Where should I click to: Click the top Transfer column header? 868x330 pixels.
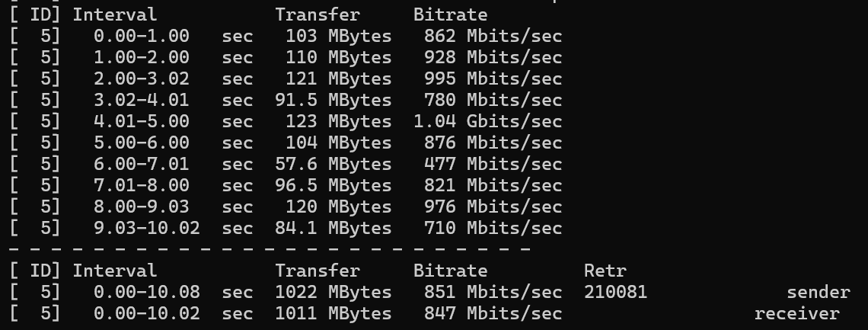coord(318,15)
